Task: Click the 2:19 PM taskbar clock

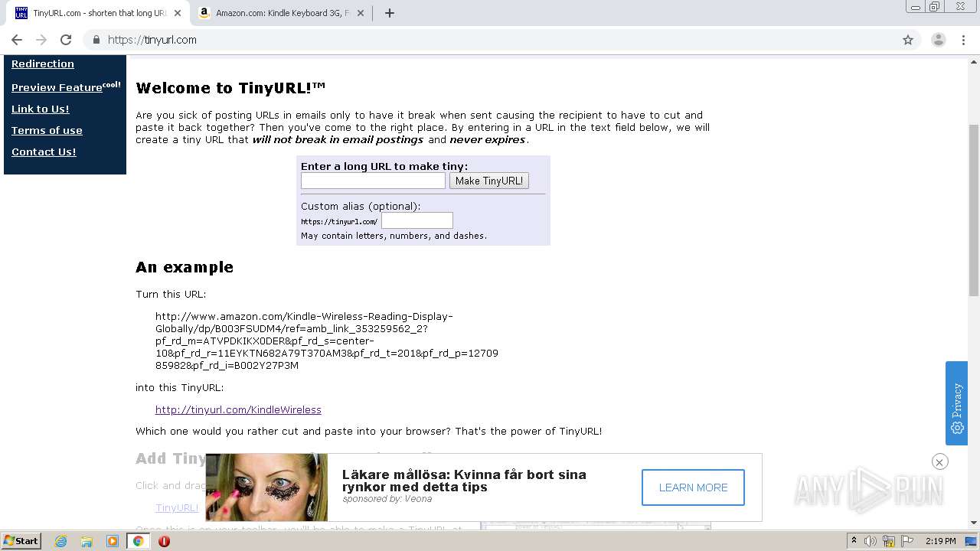Action: tap(940, 541)
